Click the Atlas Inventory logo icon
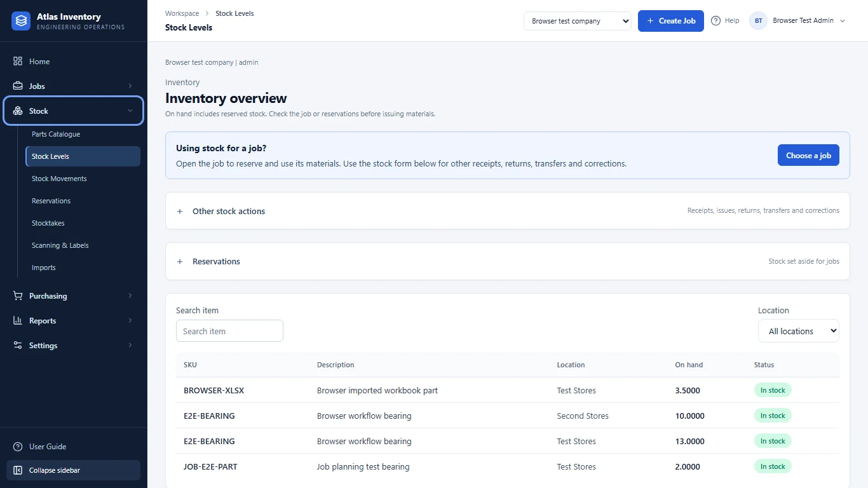Screen dimensions: 868x488 (21, 21)
